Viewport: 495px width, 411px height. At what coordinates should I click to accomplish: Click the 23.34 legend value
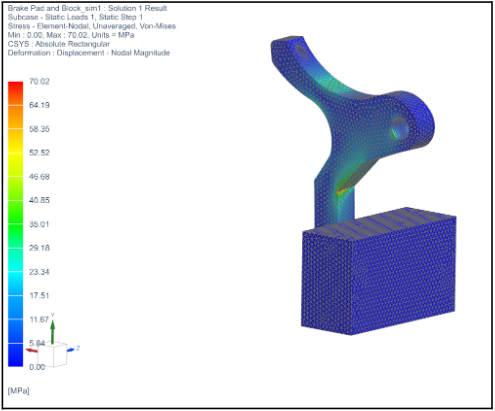pos(39,272)
